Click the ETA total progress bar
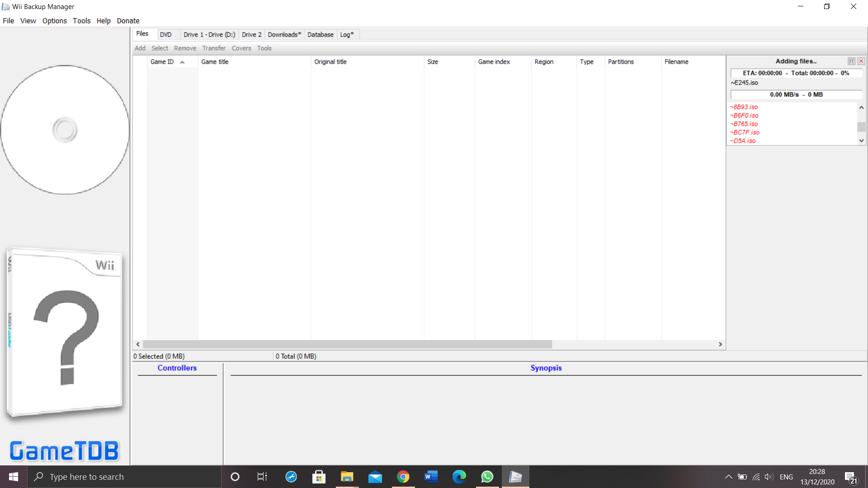Viewport: 868px width, 488px height. [797, 73]
